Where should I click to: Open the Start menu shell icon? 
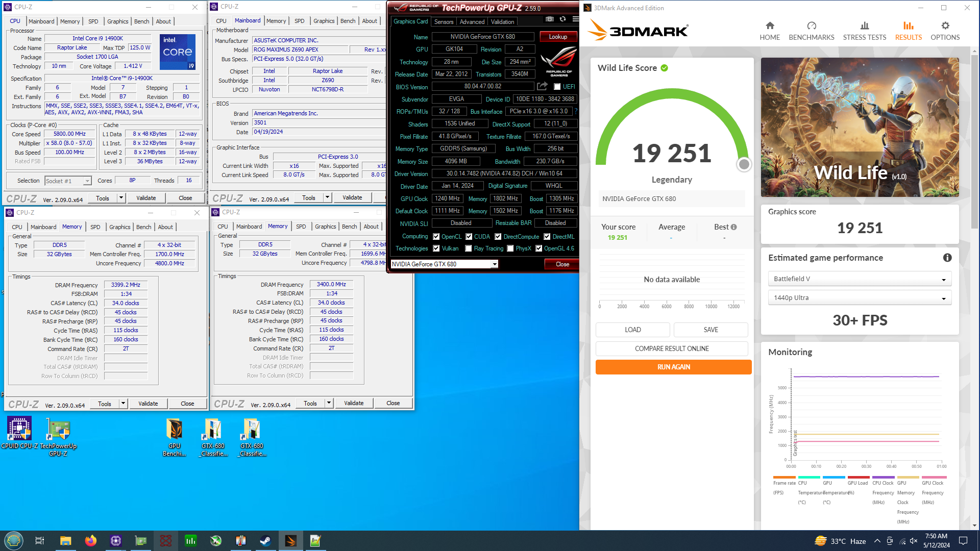click(13, 541)
